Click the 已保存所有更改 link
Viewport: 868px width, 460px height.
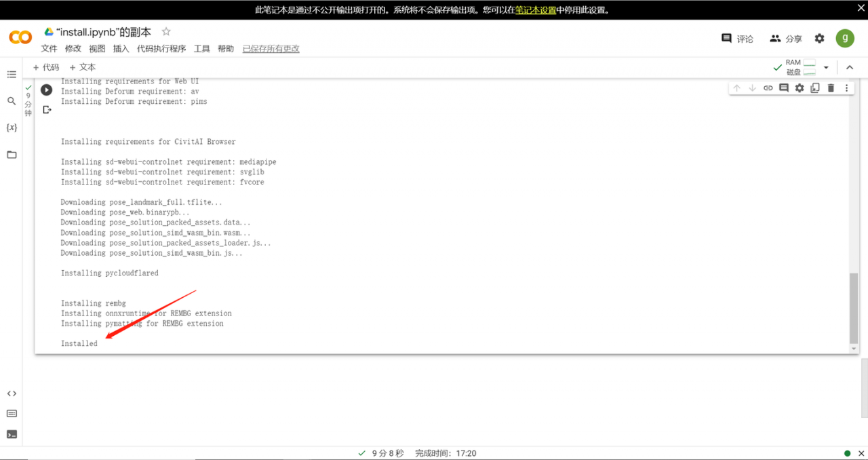[x=271, y=49]
